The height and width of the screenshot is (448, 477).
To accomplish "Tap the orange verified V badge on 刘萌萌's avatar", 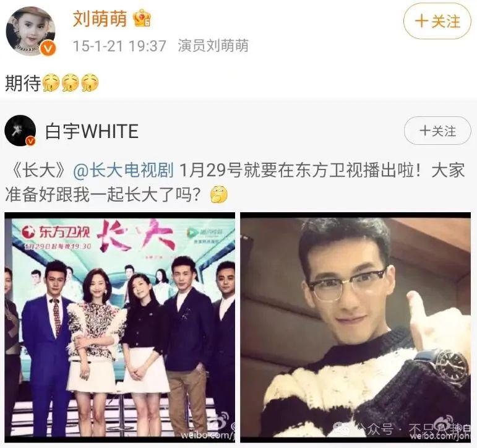I will (49, 49).
